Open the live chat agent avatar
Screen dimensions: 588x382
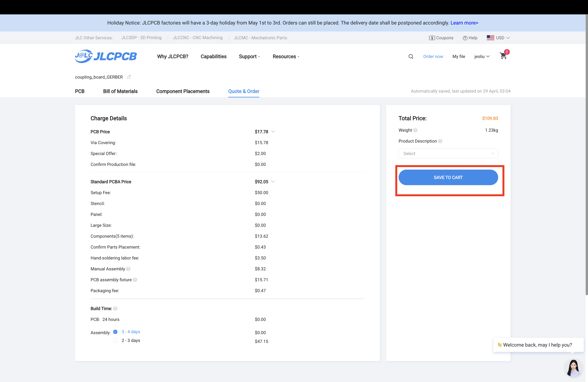pyautogui.click(x=573, y=368)
